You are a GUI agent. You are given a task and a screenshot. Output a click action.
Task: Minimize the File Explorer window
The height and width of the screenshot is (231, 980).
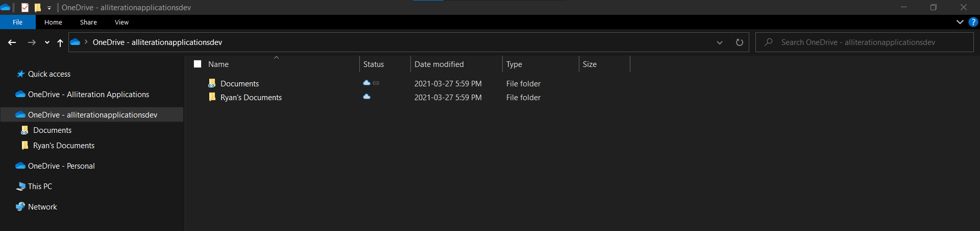point(903,7)
